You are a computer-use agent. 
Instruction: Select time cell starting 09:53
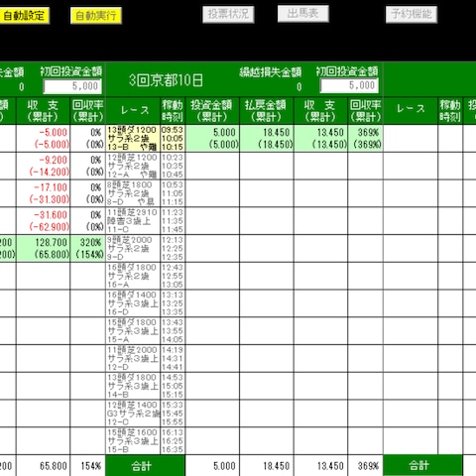point(173,138)
